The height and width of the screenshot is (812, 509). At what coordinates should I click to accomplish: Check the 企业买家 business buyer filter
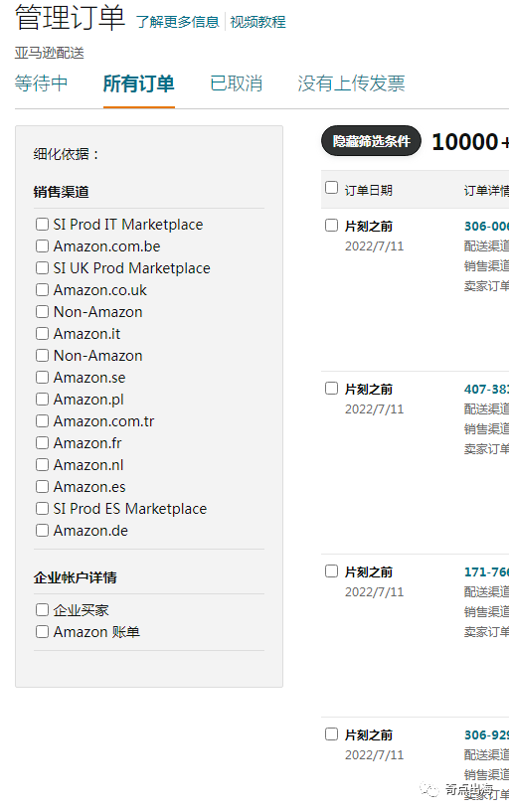42,610
